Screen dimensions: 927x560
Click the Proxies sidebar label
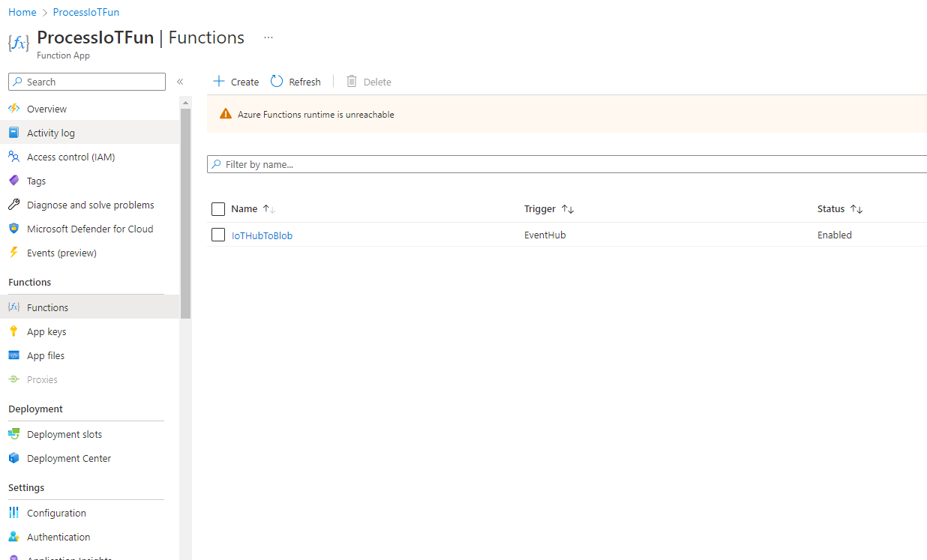(42, 379)
